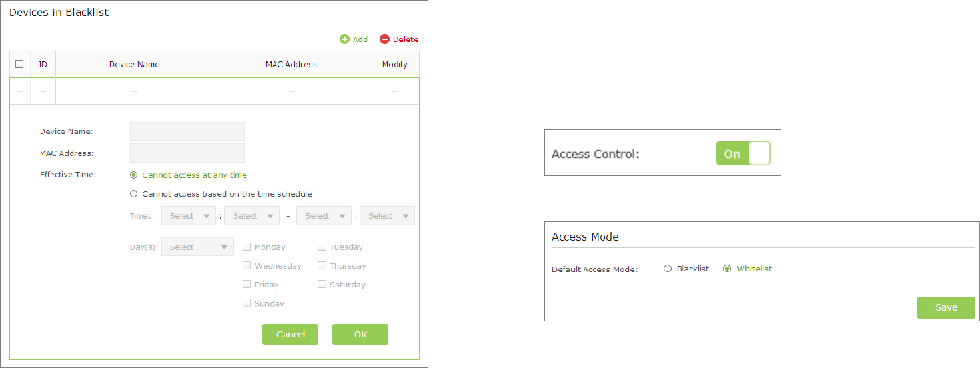Viewport: 980px width, 368px height.
Task: Confirm the entry with OK button
Action: (360, 334)
